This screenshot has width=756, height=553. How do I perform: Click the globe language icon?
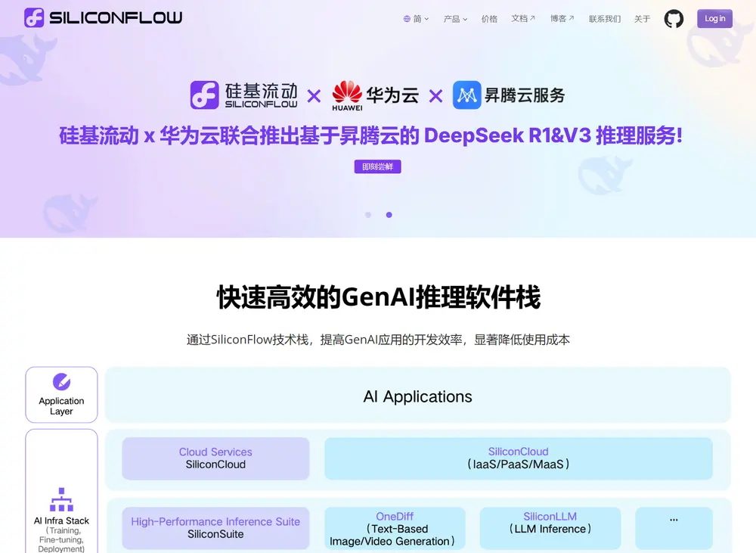point(407,19)
